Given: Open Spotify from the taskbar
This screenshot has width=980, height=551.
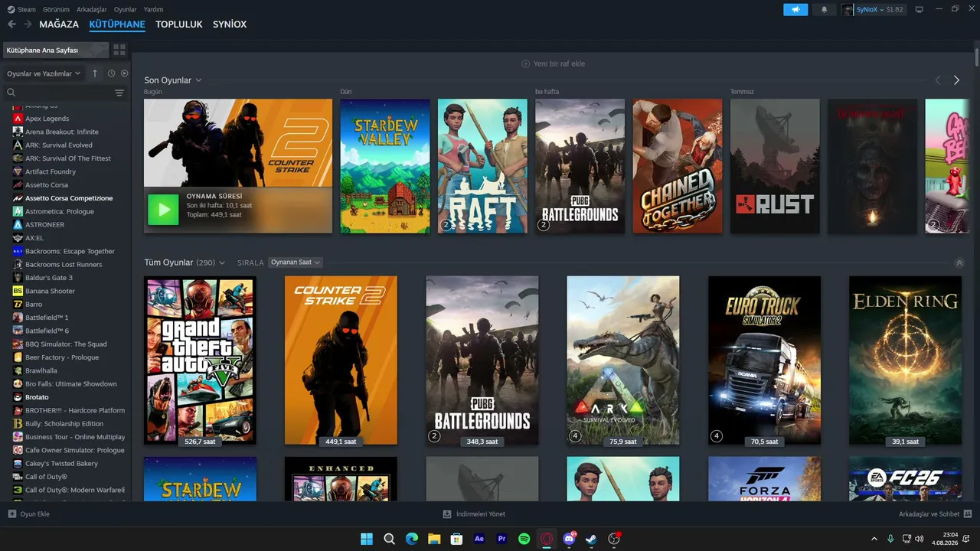Looking at the screenshot, I should click(x=524, y=539).
